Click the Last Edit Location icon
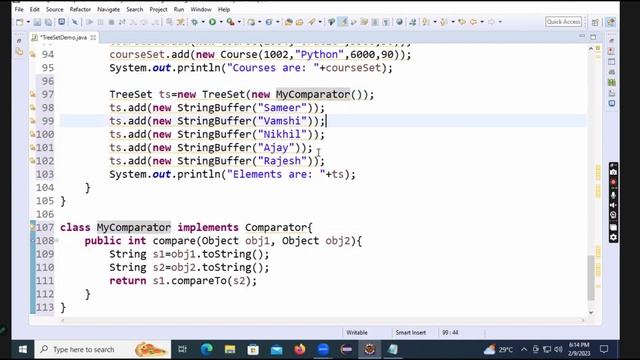640x360 pixels. pos(462,22)
